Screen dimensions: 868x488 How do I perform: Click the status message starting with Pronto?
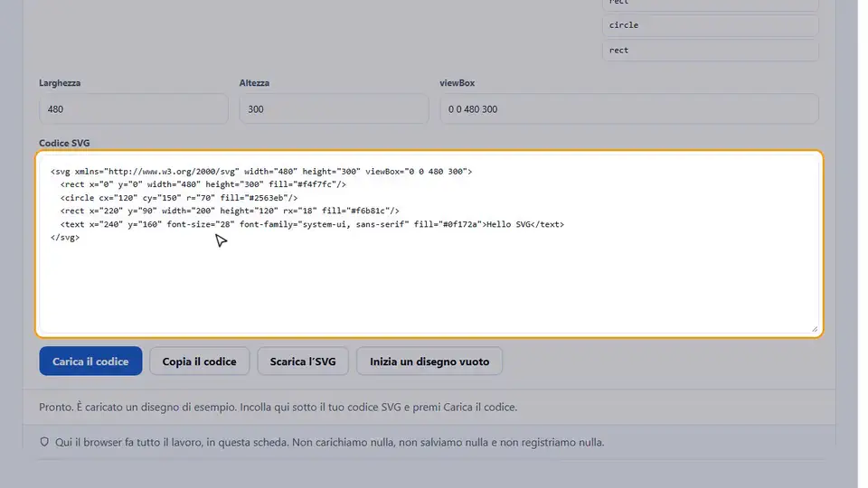[x=278, y=408]
